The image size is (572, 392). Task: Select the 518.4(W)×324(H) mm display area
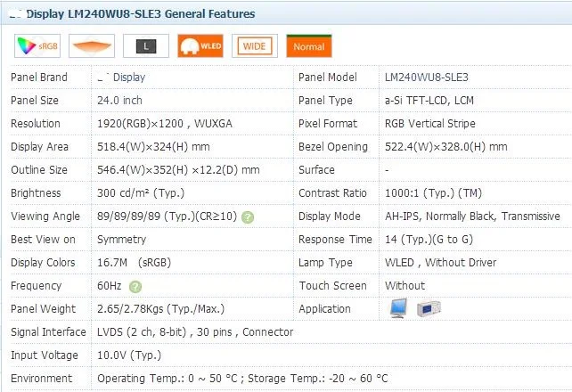click(153, 147)
